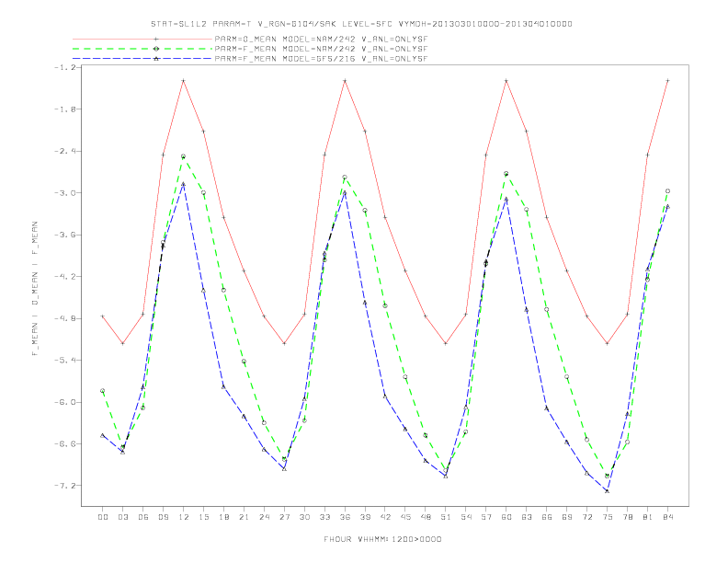Click the red O_MEAN peak point at hour 12
The width and height of the screenshot is (728, 563).
[184, 81]
